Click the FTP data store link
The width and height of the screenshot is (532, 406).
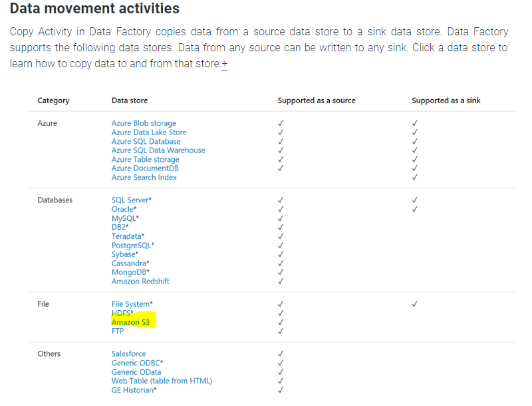click(x=118, y=331)
